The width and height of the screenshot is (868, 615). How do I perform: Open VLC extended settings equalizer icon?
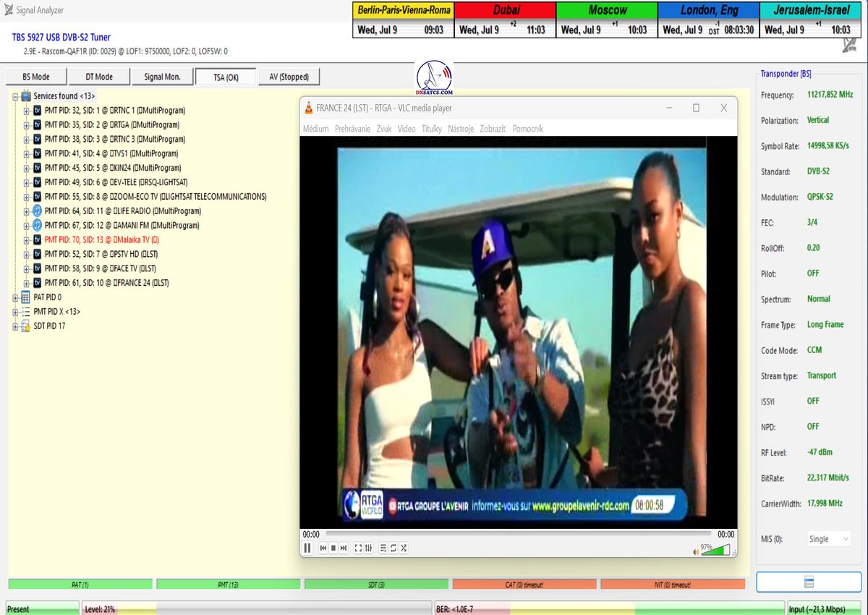tap(369, 548)
